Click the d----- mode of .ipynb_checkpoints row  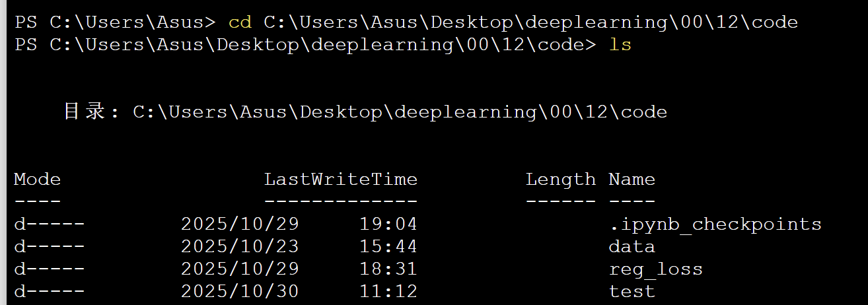pos(49,224)
